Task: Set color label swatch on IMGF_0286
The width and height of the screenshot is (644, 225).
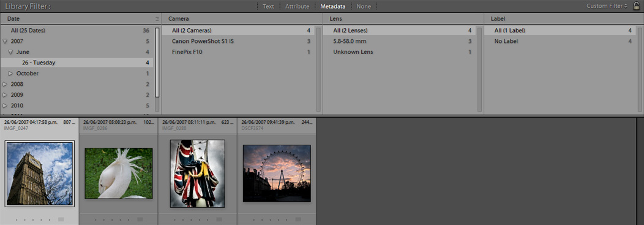Action: tap(140, 219)
